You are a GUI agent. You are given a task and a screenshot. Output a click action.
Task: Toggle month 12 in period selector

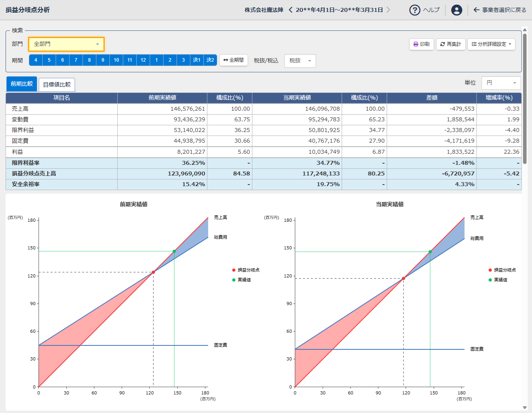coord(143,60)
